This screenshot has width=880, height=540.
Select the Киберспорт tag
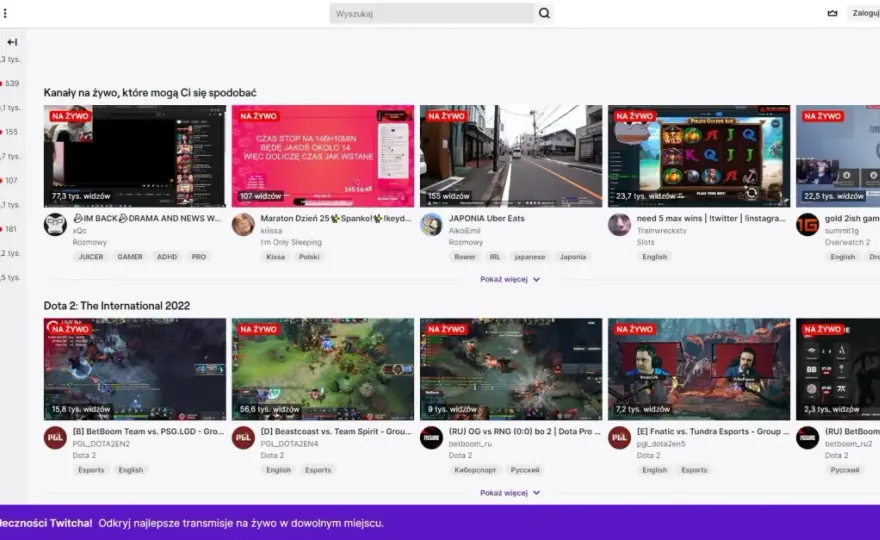tap(475, 470)
